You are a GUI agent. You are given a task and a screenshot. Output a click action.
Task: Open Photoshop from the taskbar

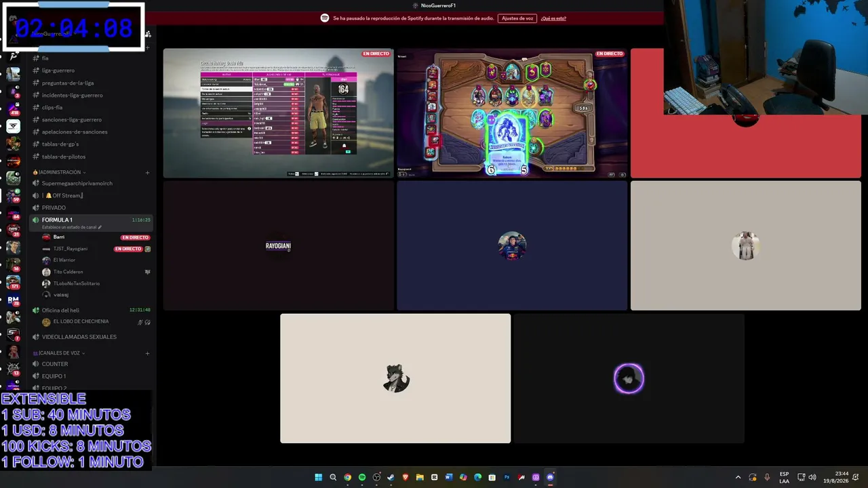[507, 477]
